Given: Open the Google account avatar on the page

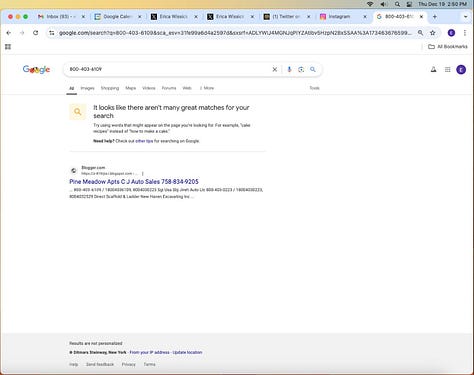Looking at the screenshot, I should coord(461,69).
